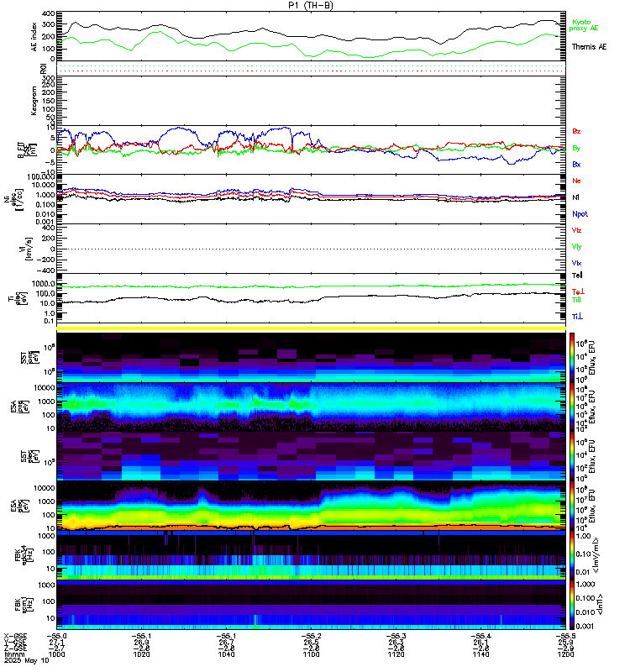Select the 1140 time tick label
630x672 pixels.
(480, 654)
